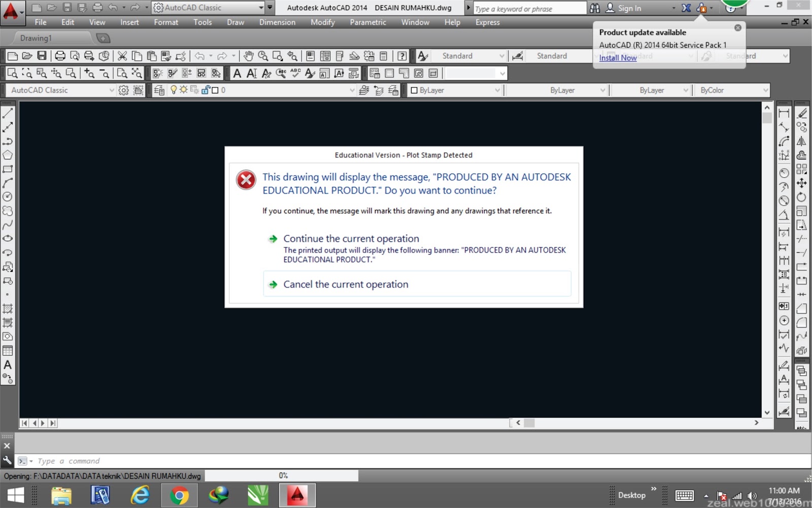Viewport: 812px width, 508px height.
Task: Click the Windows Start button
Action: click(x=15, y=495)
